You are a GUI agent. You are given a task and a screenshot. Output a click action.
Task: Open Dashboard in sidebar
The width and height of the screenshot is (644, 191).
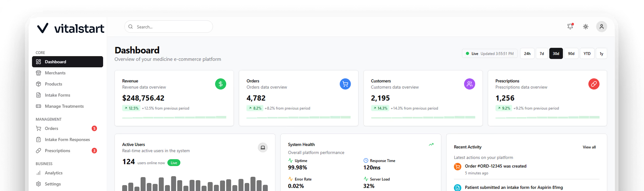[x=68, y=62]
